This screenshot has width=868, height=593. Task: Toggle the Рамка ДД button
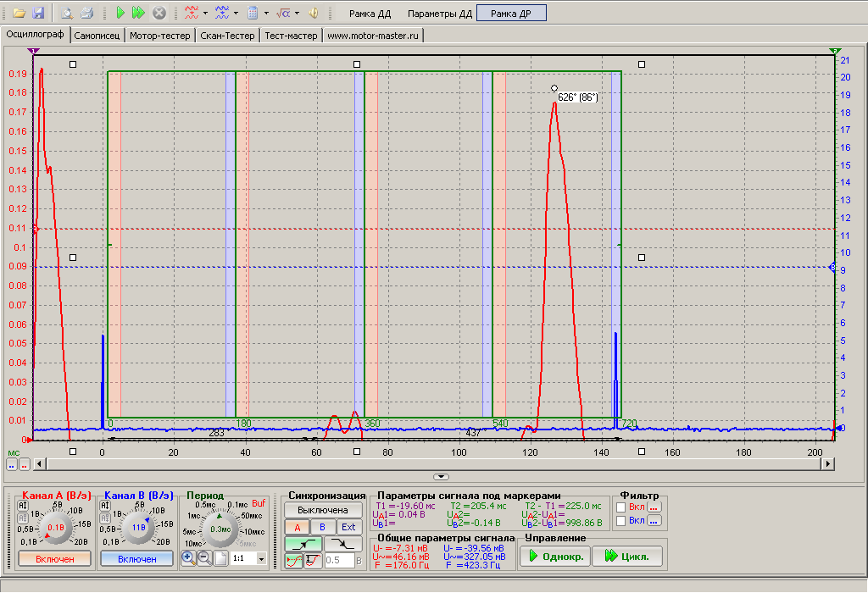[370, 14]
